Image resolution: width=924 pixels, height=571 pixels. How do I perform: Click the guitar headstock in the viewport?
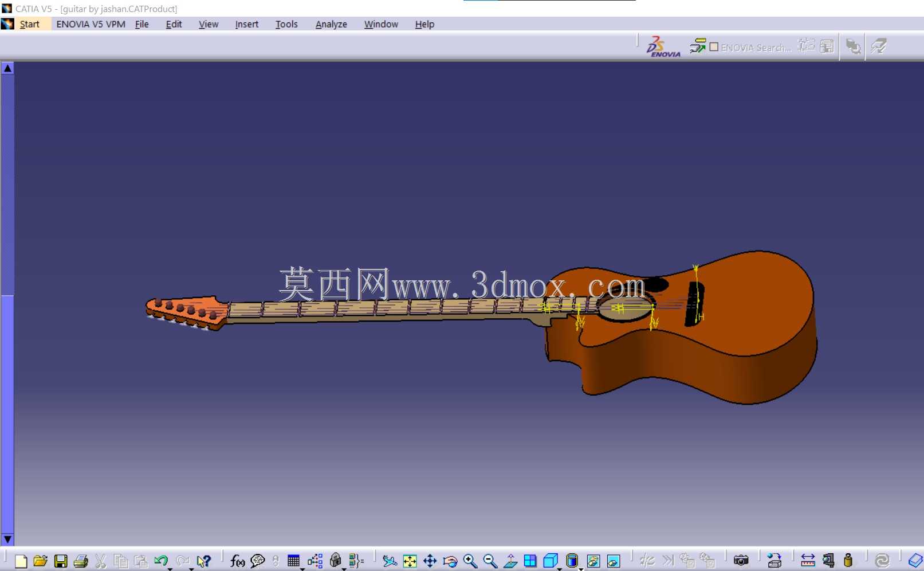[x=186, y=312]
